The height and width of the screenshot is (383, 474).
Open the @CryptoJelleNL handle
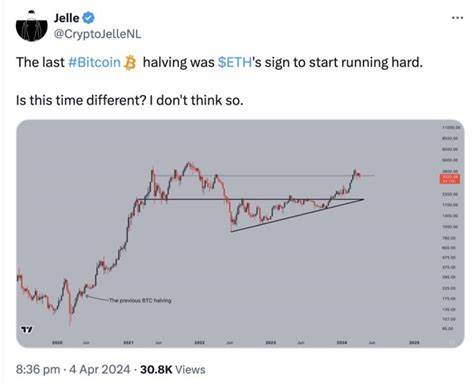click(x=98, y=34)
